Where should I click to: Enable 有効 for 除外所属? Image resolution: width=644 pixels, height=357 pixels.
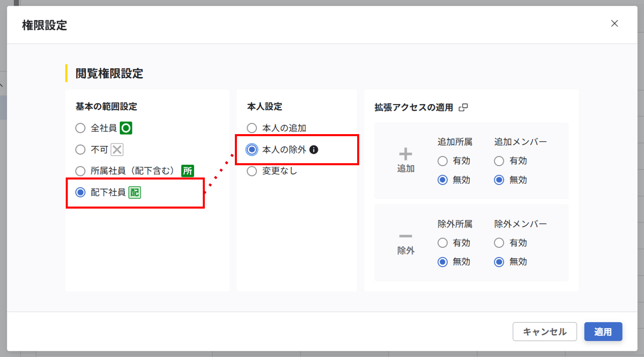point(442,243)
